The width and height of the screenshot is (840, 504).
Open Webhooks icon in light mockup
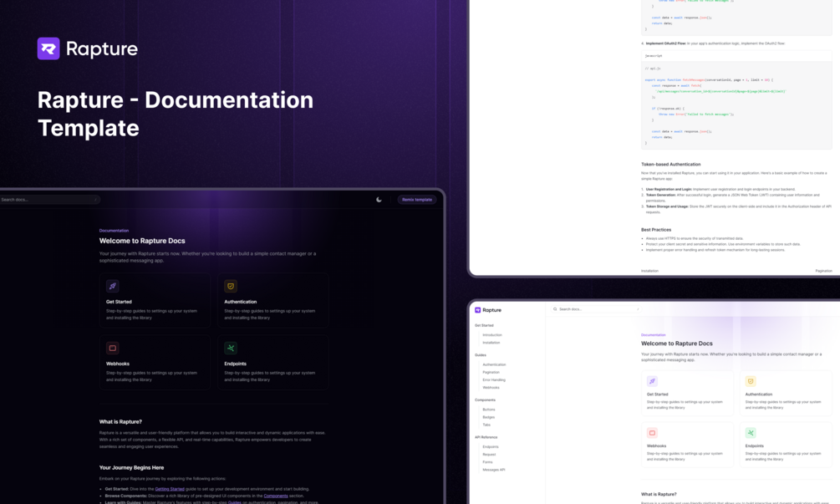tap(652, 433)
